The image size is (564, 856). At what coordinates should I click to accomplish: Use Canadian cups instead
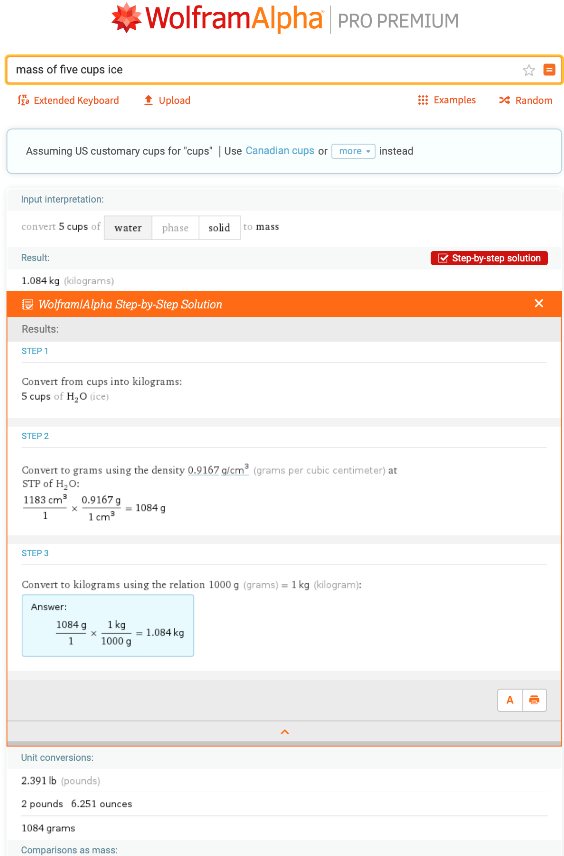point(280,151)
